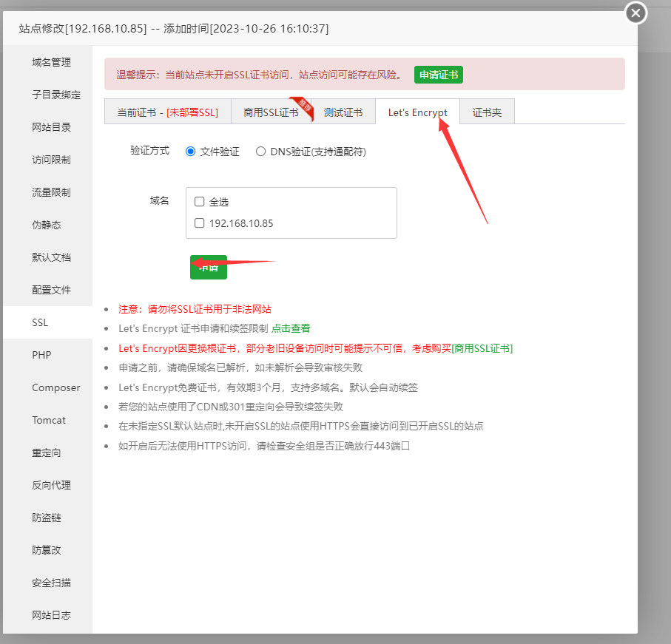The height and width of the screenshot is (644, 671).
Task: Select the 文件验证 verification method
Action: coord(190,151)
